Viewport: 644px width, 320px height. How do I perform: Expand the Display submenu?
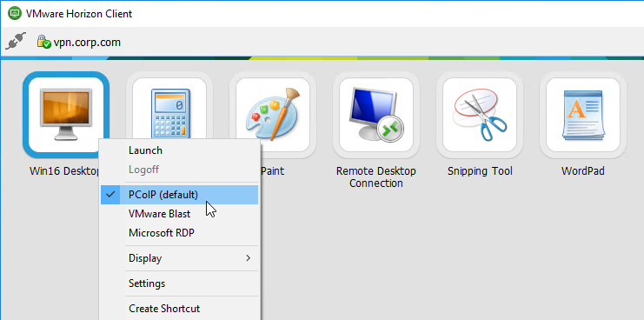(180, 258)
